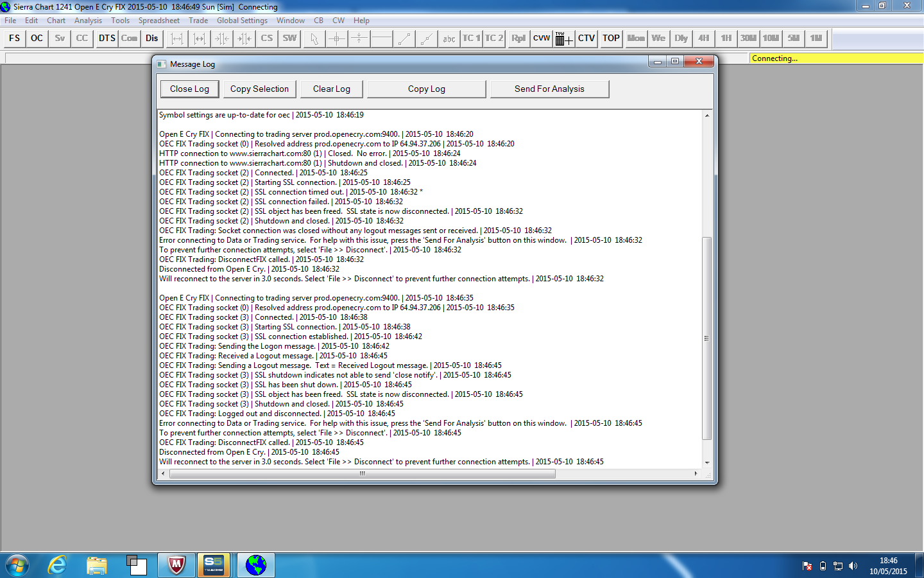Launch Internet Explorer from the taskbar

tap(57, 565)
